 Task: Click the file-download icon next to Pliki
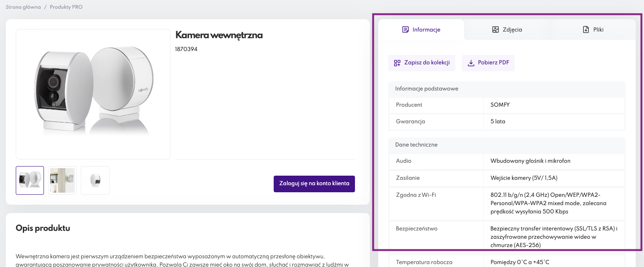tap(585, 29)
